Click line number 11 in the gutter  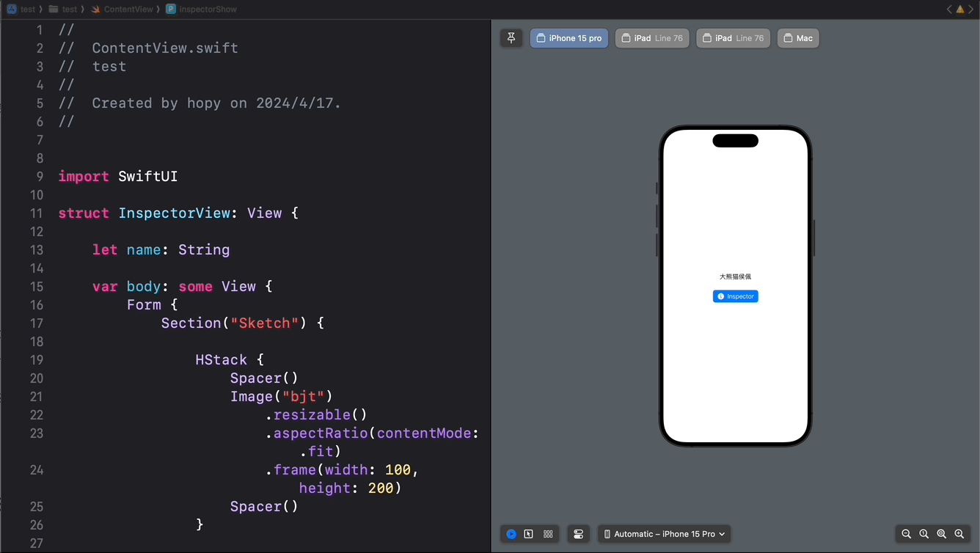coord(37,213)
